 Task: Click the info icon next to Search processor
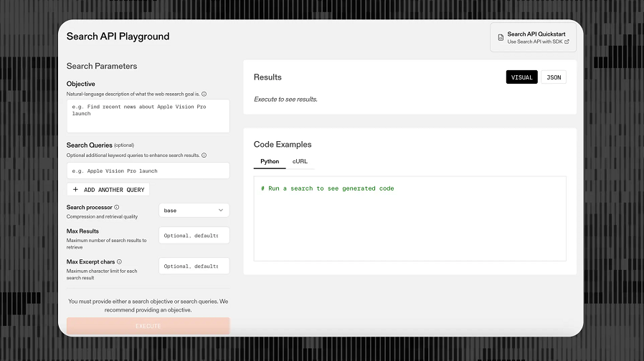[x=117, y=207]
